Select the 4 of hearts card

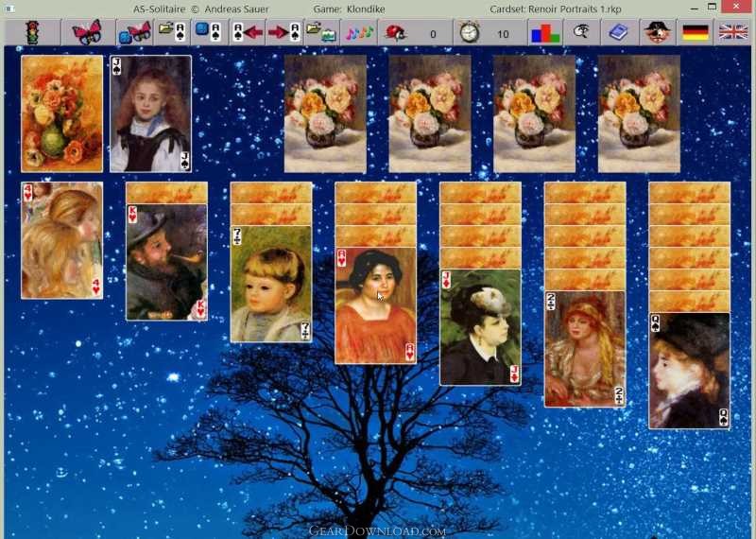61,240
